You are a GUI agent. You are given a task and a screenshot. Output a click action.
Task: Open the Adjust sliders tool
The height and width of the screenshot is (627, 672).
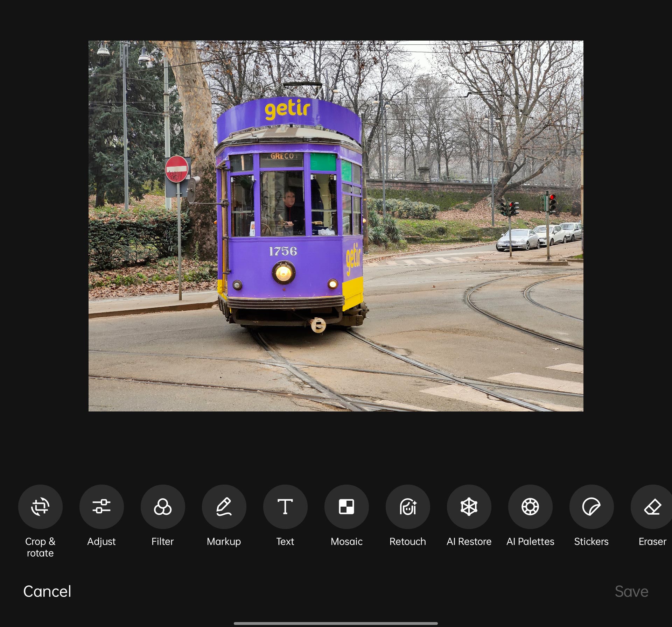click(101, 506)
